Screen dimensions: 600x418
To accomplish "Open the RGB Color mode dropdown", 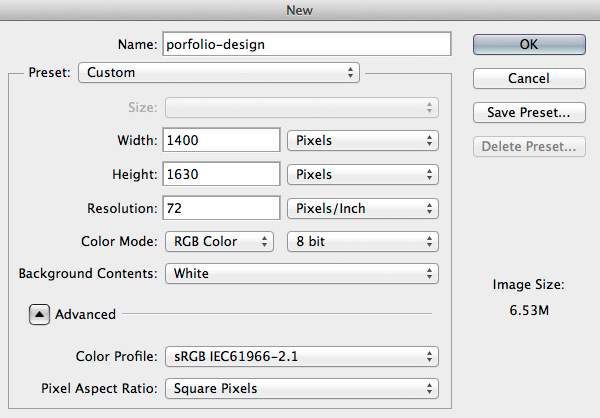I will coord(218,242).
